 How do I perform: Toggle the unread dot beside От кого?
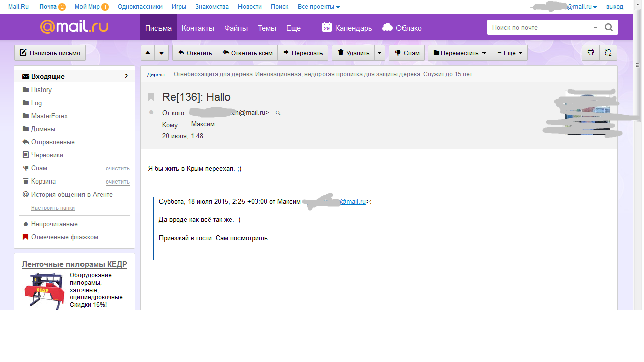(151, 112)
